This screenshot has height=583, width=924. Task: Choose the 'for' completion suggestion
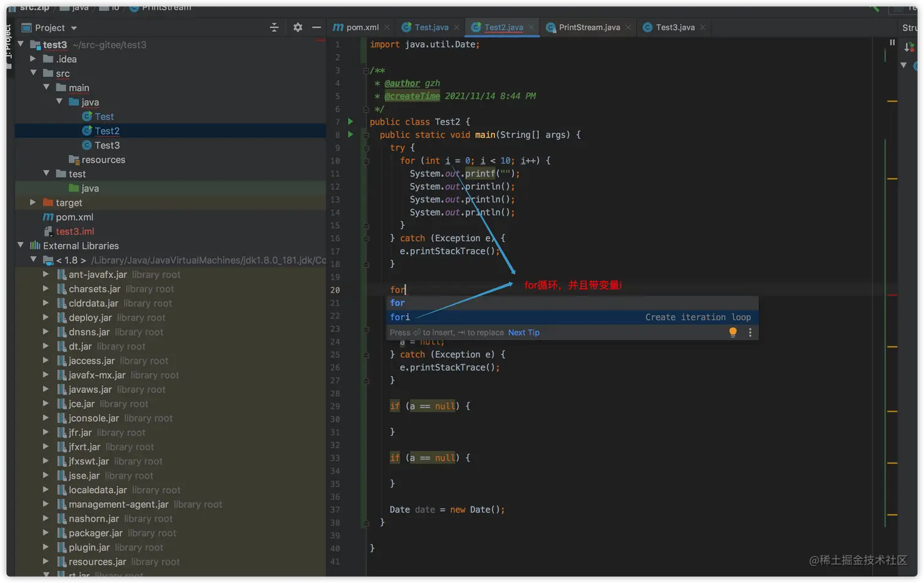[x=573, y=302]
